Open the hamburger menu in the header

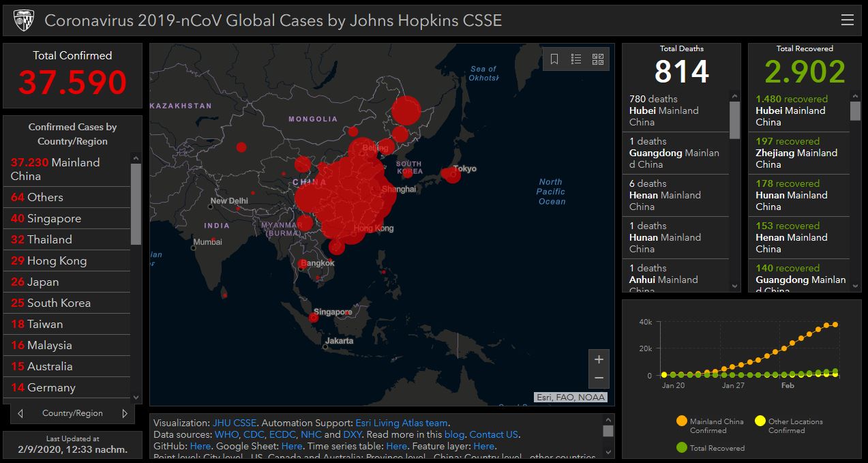coord(847,20)
